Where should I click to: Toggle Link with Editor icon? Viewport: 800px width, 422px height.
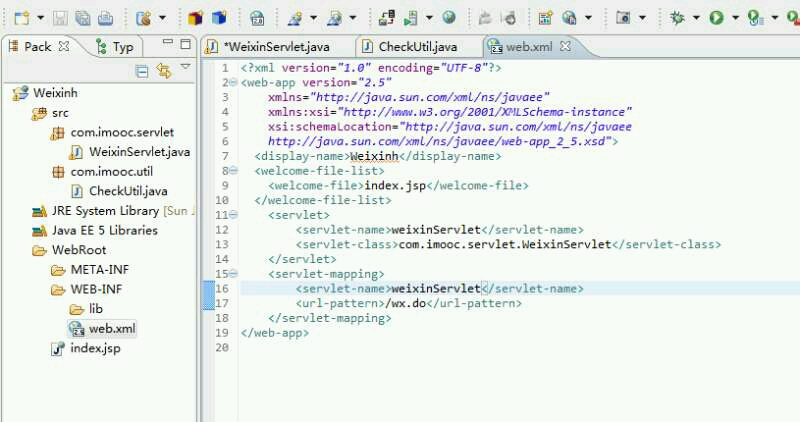pos(164,70)
